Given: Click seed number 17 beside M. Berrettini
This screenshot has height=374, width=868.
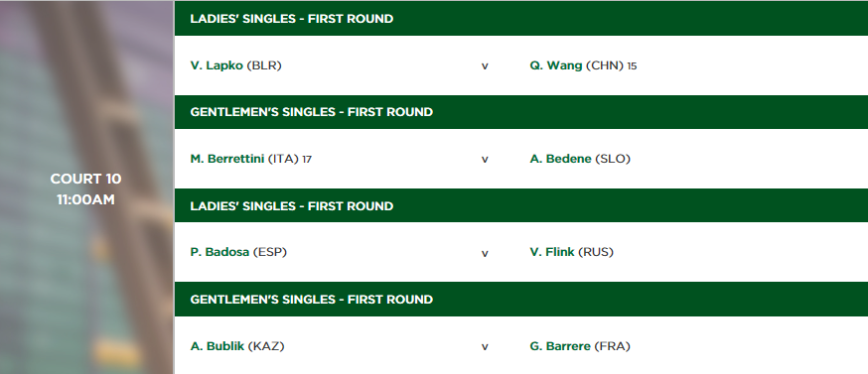Looking at the screenshot, I should [x=307, y=160].
